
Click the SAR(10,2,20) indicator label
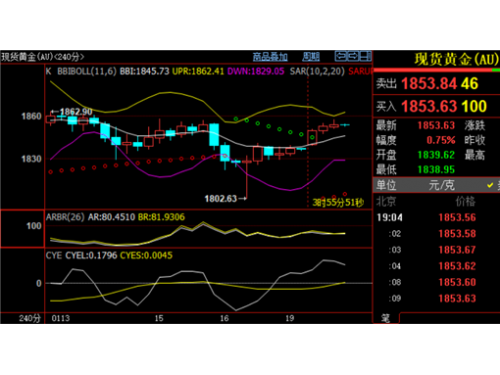317,71
